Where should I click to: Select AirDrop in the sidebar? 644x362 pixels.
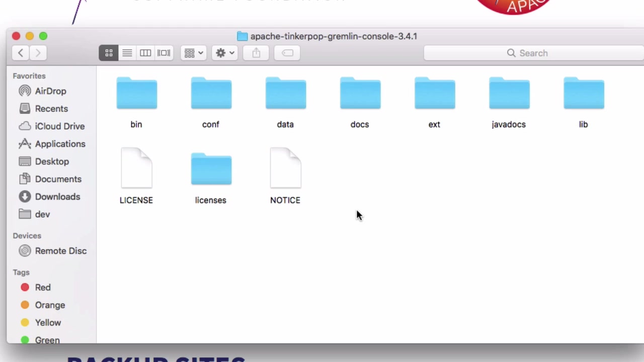tap(51, 91)
